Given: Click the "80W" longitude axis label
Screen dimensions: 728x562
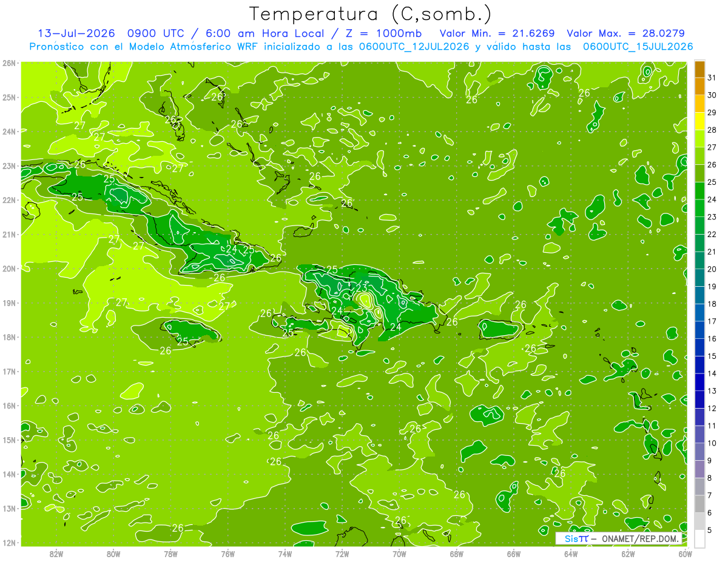Looking at the screenshot, I should click(113, 554).
